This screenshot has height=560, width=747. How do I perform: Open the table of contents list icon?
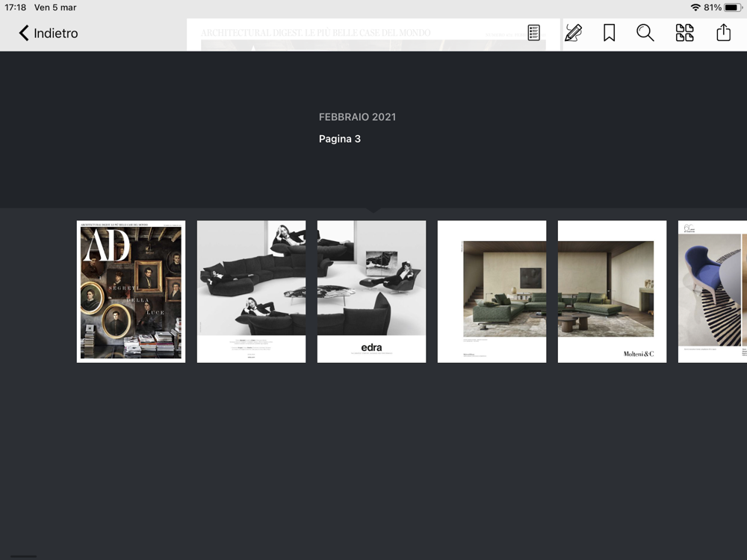click(533, 33)
